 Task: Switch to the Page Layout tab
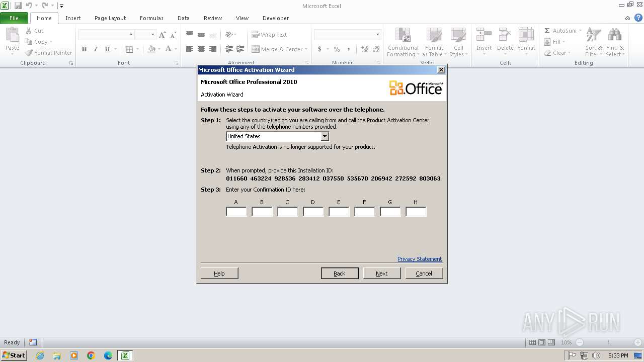[x=110, y=18]
